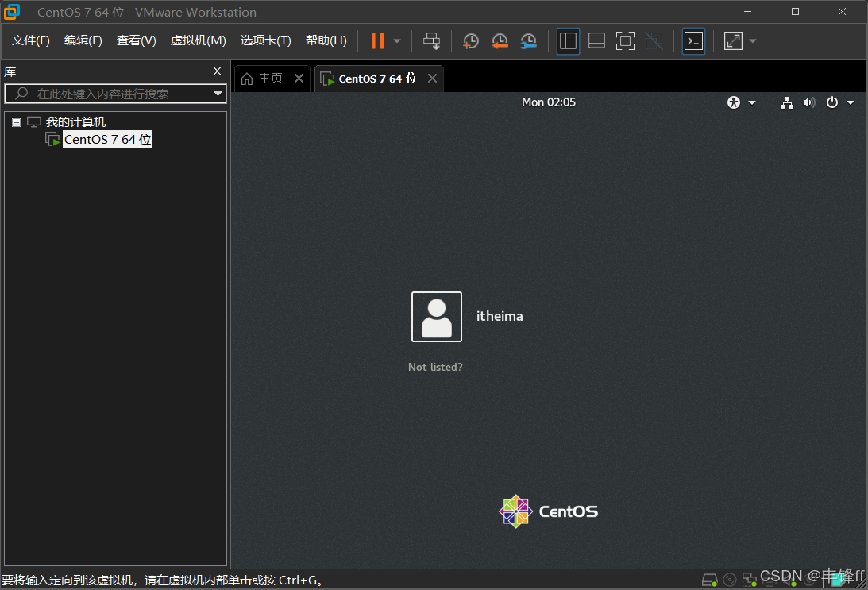Click the library search input field
This screenshot has height=590, width=868.
(115, 94)
